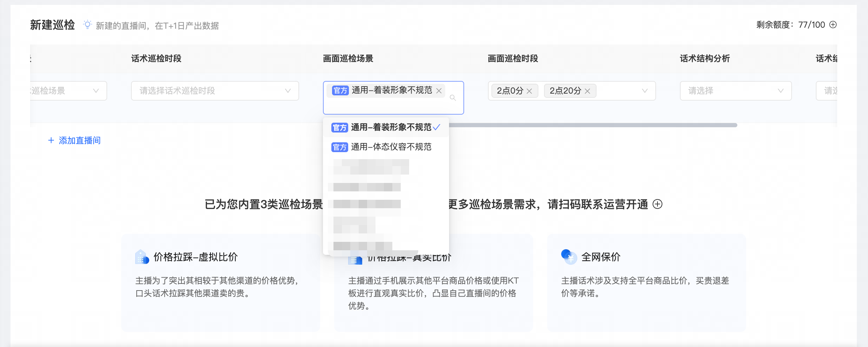Click the 画面巡检时段 column header
The height and width of the screenshot is (347, 868).
tap(513, 59)
